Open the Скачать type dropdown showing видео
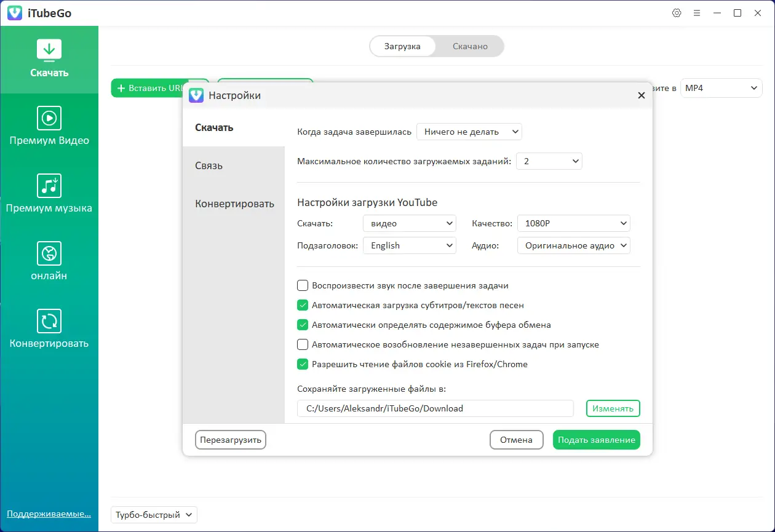Screen dimensions: 775x532 point(410,223)
